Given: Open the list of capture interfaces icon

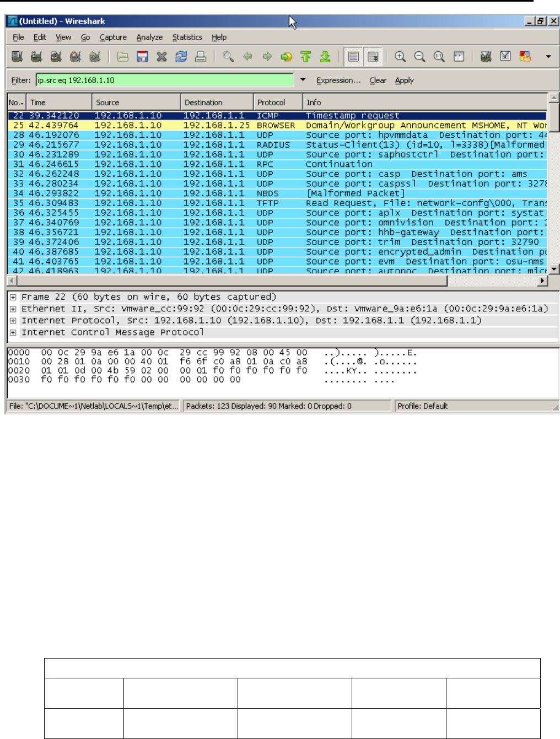Looking at the screenshot, I should [x=17, y=56].
